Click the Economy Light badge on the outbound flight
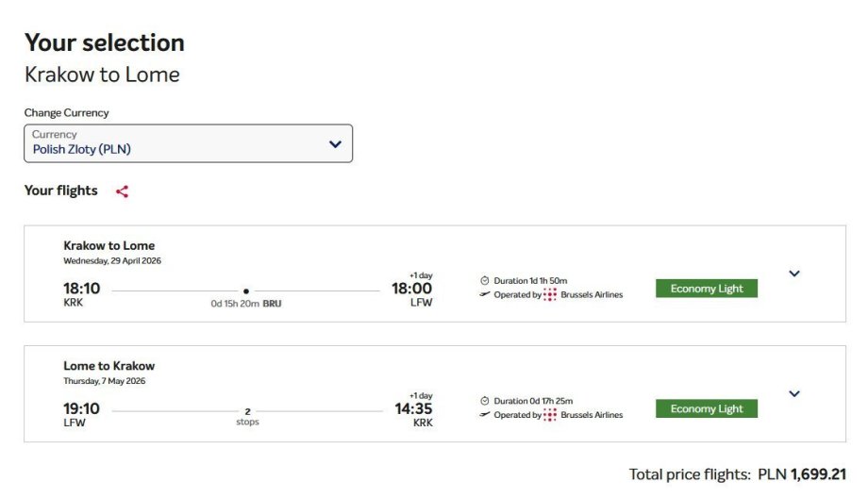Viewport: 868px width, 498px height. 707,289
